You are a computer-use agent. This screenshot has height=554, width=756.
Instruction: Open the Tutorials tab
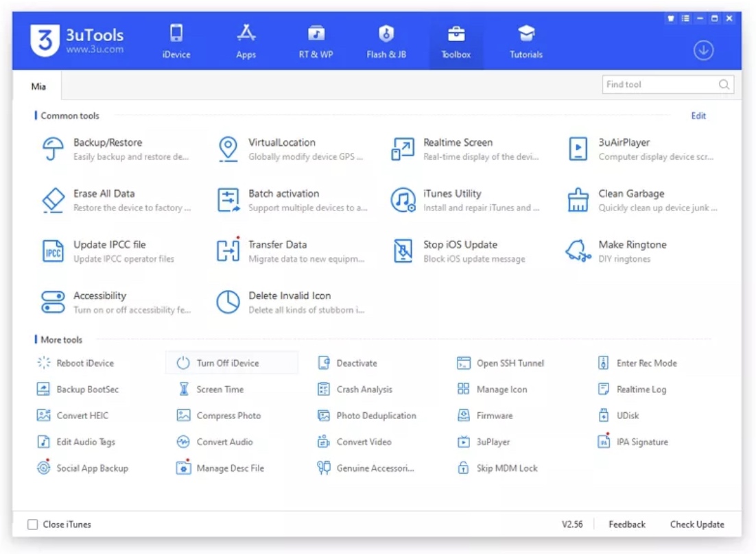coord(526,41)
